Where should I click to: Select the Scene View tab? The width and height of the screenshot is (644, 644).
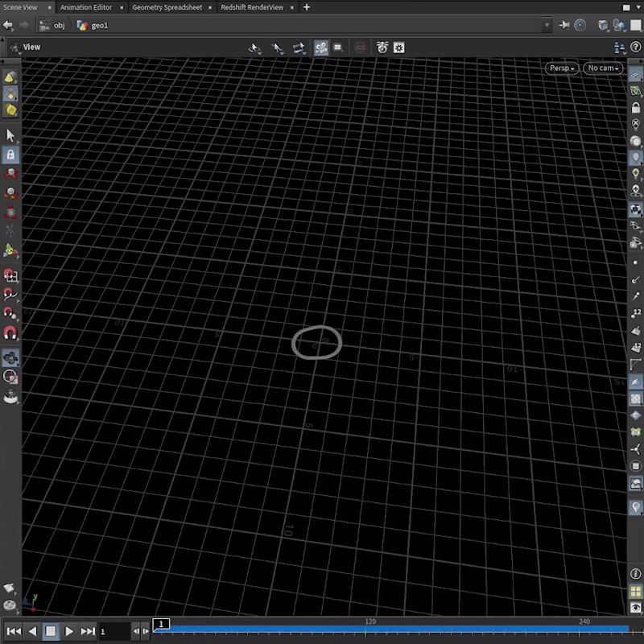coord(20,7)
